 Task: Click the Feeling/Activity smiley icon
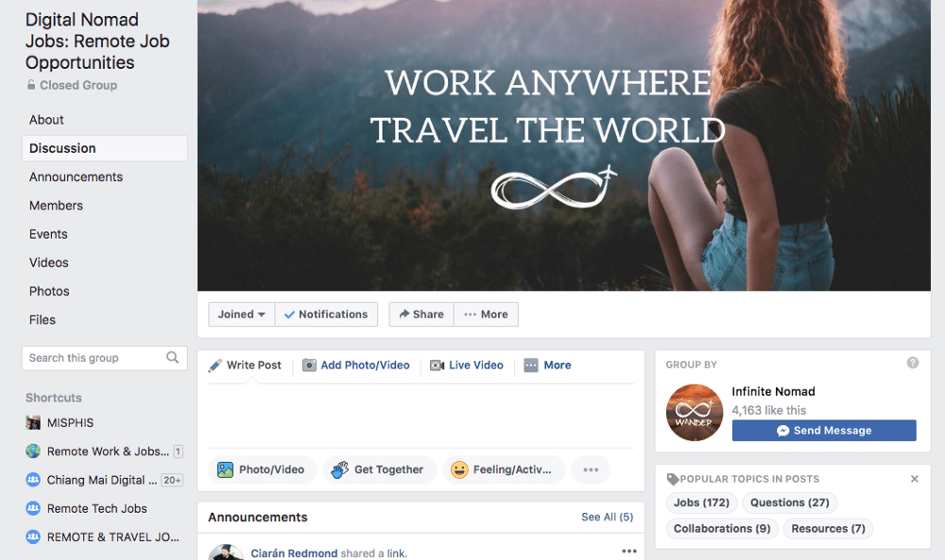pyautogui.click(x=459, y=469)
